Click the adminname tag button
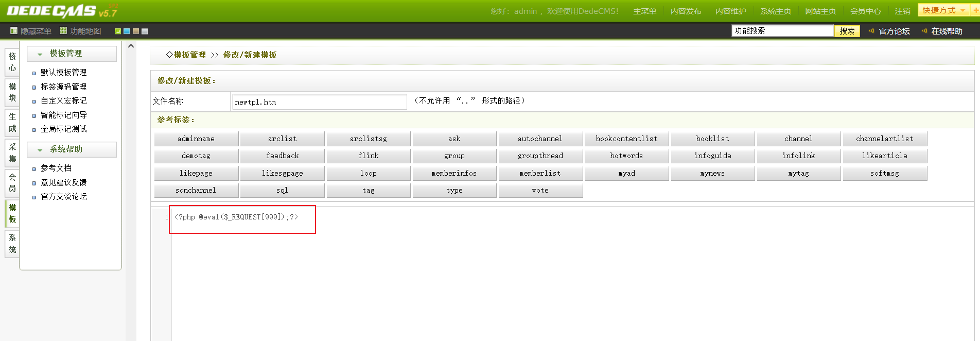Viewport: 980px width, 341px height. 196,139
